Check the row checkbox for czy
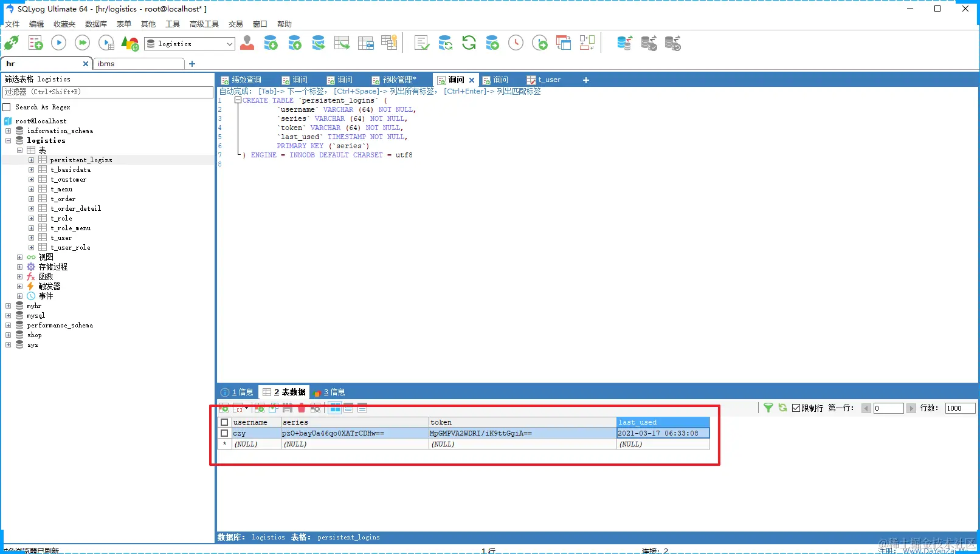 224,433
